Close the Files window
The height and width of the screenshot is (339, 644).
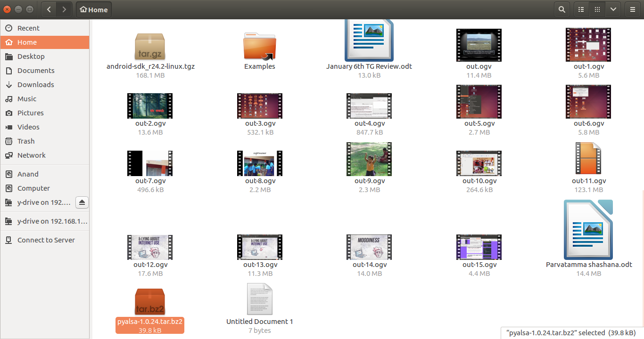click(x=7, y=9)
